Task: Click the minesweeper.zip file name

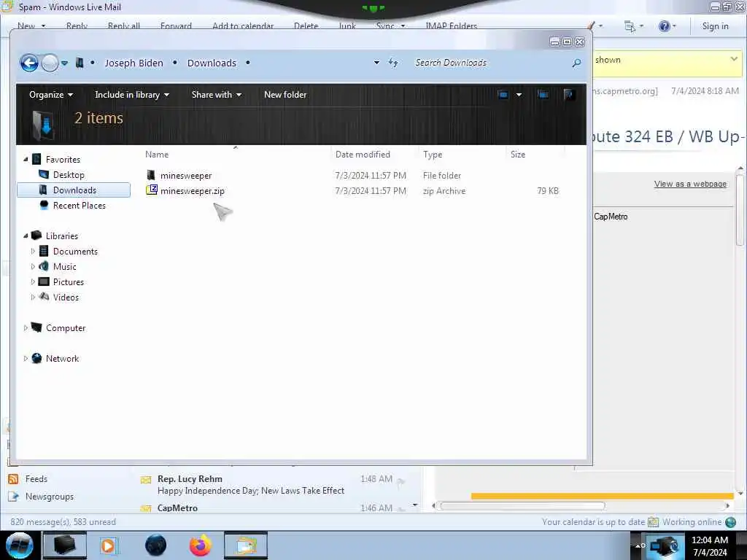Action: pyautogui.click(x=193, y=191)
